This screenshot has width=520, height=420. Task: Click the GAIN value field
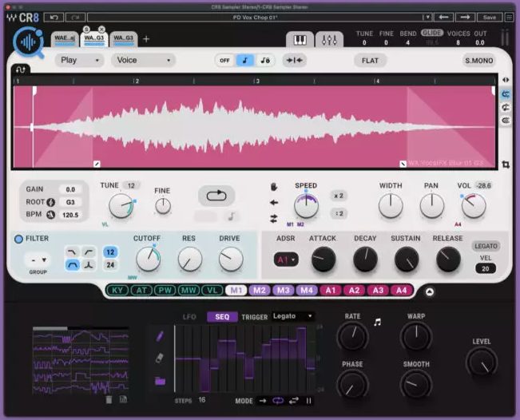point(70,189)
